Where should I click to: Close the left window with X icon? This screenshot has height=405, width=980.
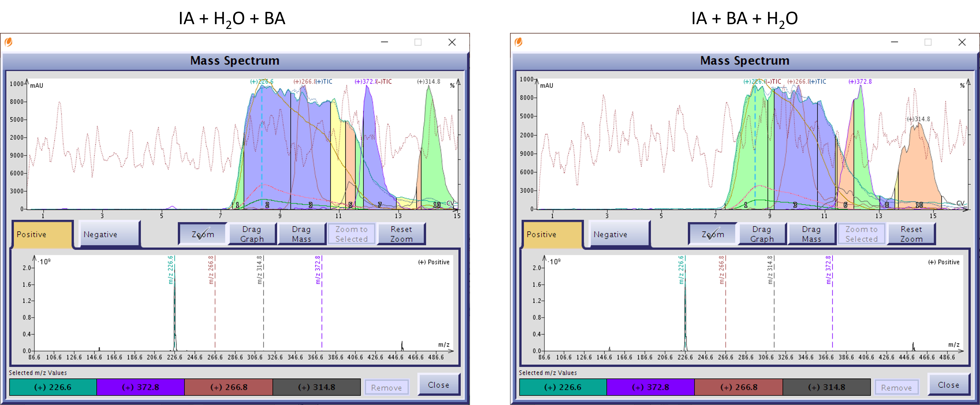452,42
